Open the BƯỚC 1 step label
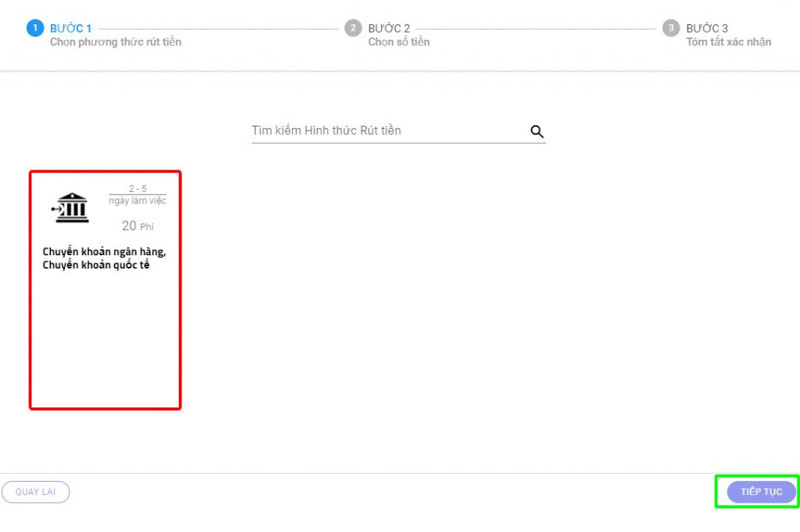The image size is (800, 532). pos(70,29)
